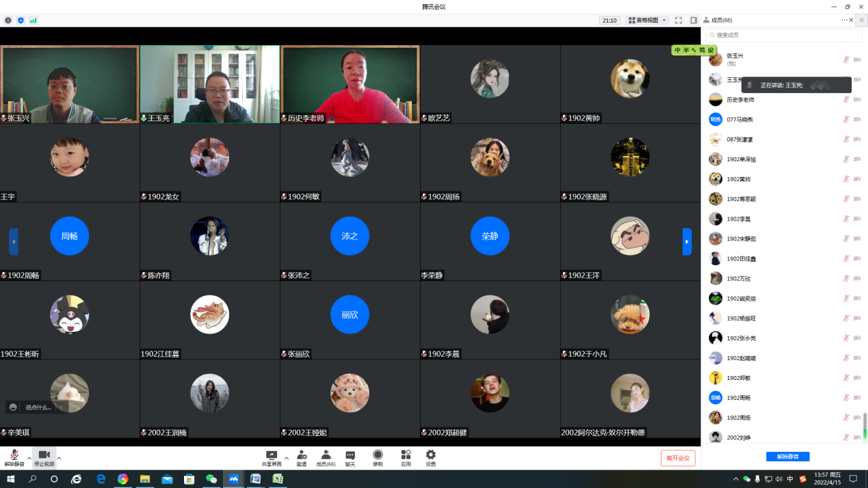Start recording with 录制 button
868x488 pixels.
click(x=378, y=458)
